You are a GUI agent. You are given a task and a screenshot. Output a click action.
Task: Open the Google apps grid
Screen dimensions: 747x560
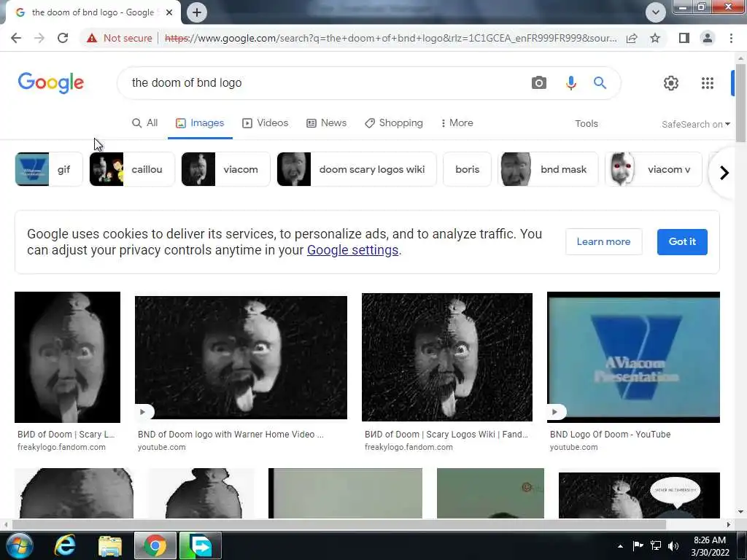(708, 83)
